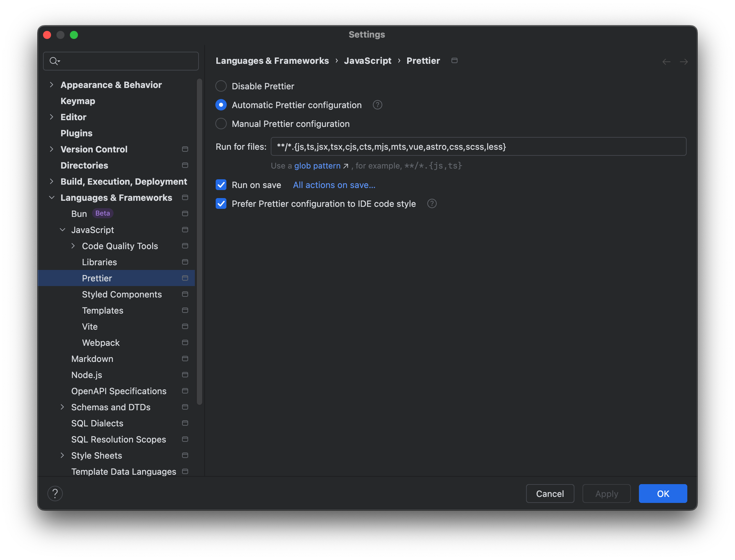Click the back navigation arrow

coord(666,61)
